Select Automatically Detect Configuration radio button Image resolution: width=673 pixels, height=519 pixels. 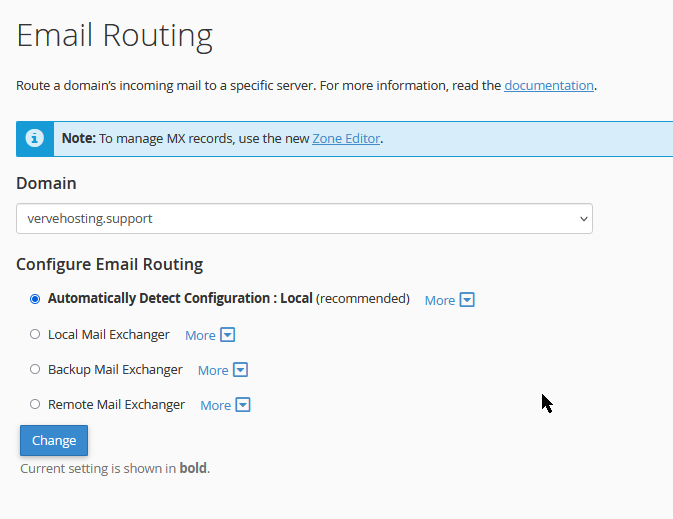click(x=35, y=299)
